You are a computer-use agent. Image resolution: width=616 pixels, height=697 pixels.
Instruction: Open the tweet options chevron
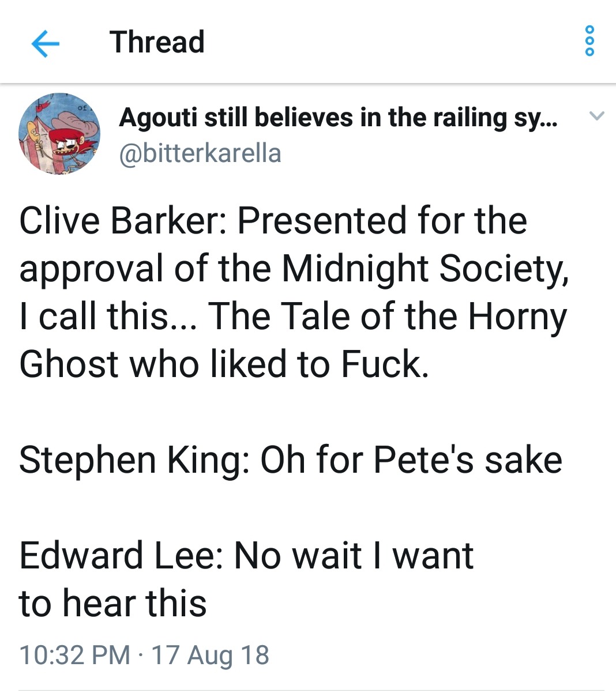click(597, 116)
